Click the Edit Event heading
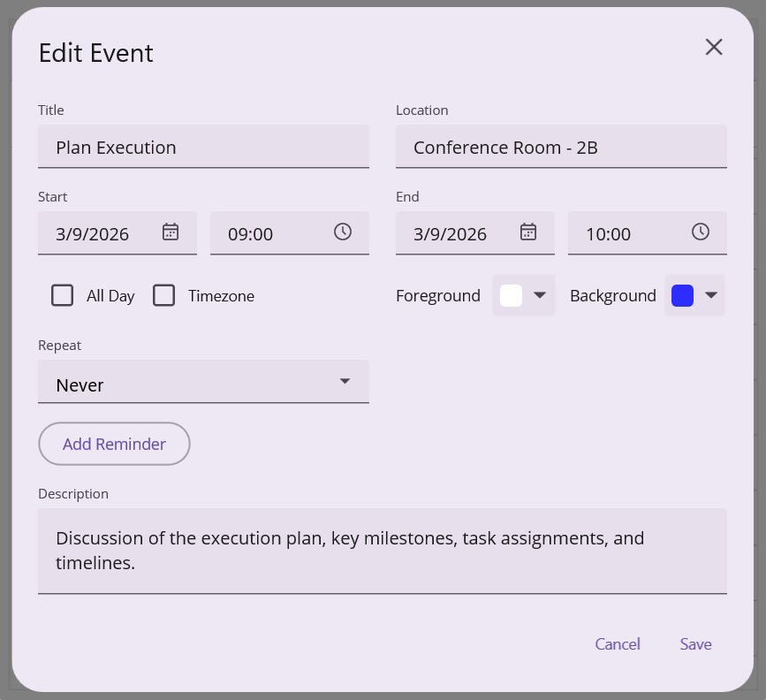Image resolution: width=766 pixels, height=700 pixels. [x=95, y=53]
